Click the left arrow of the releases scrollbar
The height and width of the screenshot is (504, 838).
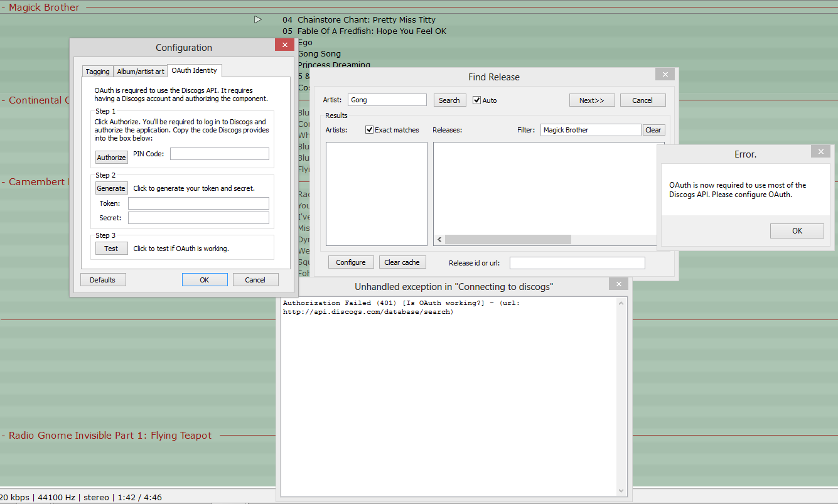439,240
